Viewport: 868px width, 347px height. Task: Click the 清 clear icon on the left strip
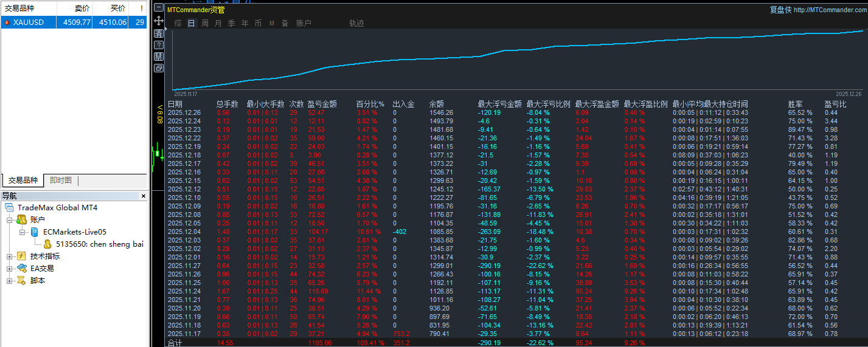[159, 33]
